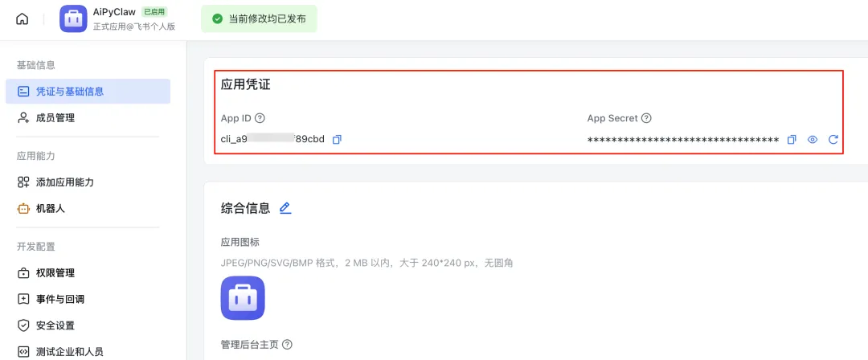Reset the App Secret with refresh icon
The height and width of the screenshot is (360, 868).
pyautogui.click(x=833, y=139)
